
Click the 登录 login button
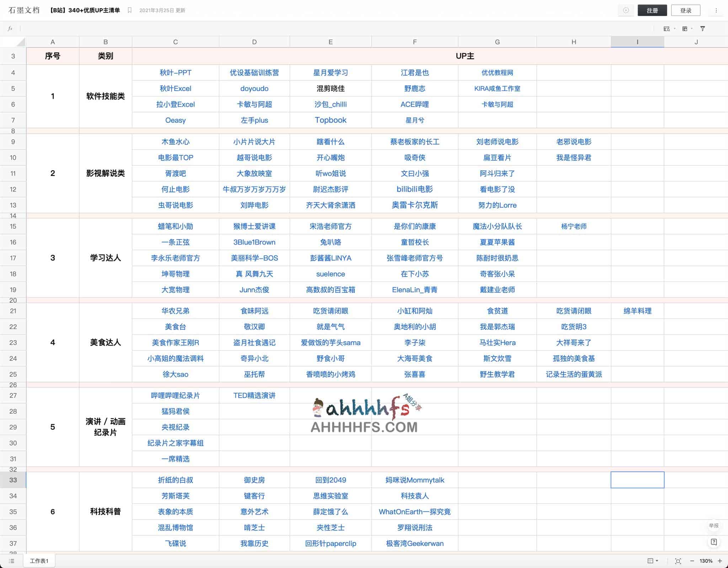[x=685, y=10]
